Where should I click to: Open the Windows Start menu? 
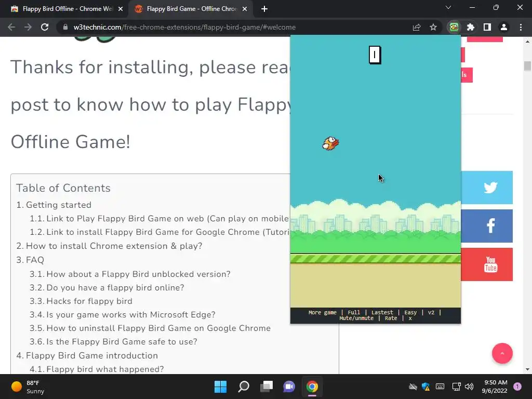(220, 387)
